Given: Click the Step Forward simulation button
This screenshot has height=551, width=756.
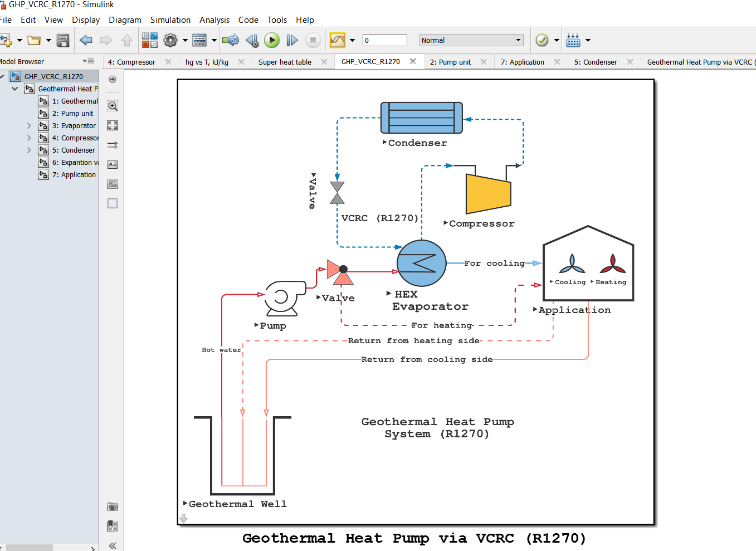Looking at the screenshot, I should [x=292, y=40].
